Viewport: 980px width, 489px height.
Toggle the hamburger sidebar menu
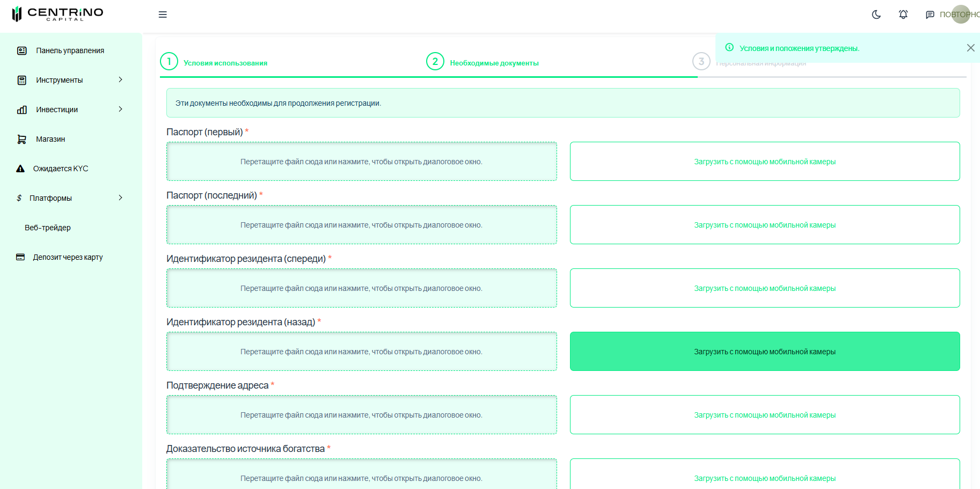[x=163, y=14]
